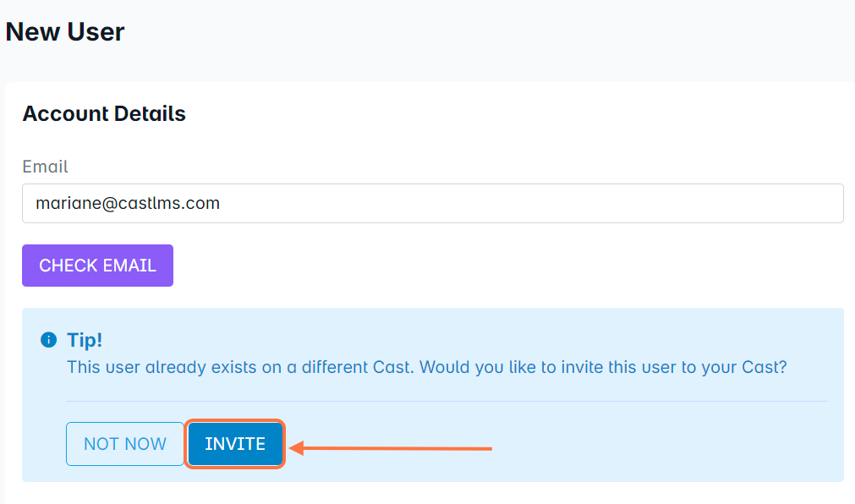Click the info icon beside Tip!

pyautogui.click(x=48, y=340)
